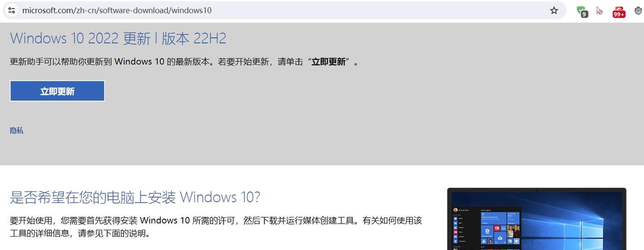Click the Windows 10 2022 更新 版本 22H2 heading
Image resolution: width=644 pixels, height=250 pixels.
(x=118, y=38)
